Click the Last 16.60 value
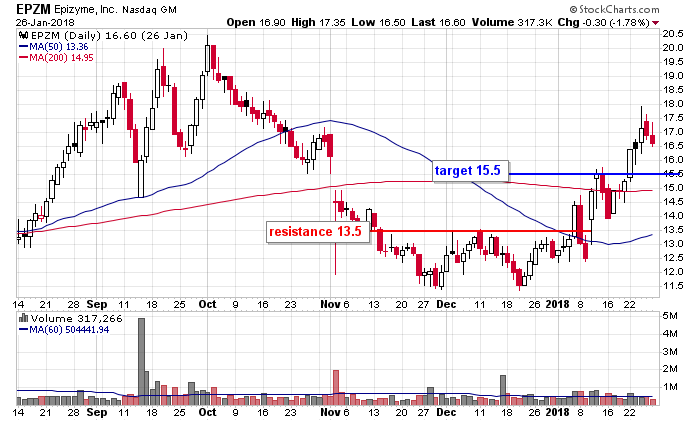The height and width of the screenshot is (421, 700). [x=438, y=22]
